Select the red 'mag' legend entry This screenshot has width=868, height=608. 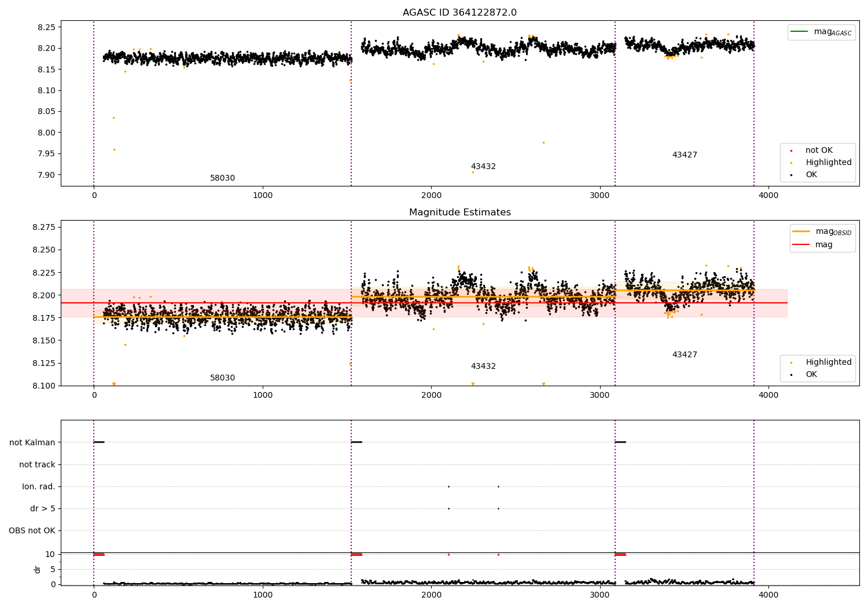click(x=812, y=245)
